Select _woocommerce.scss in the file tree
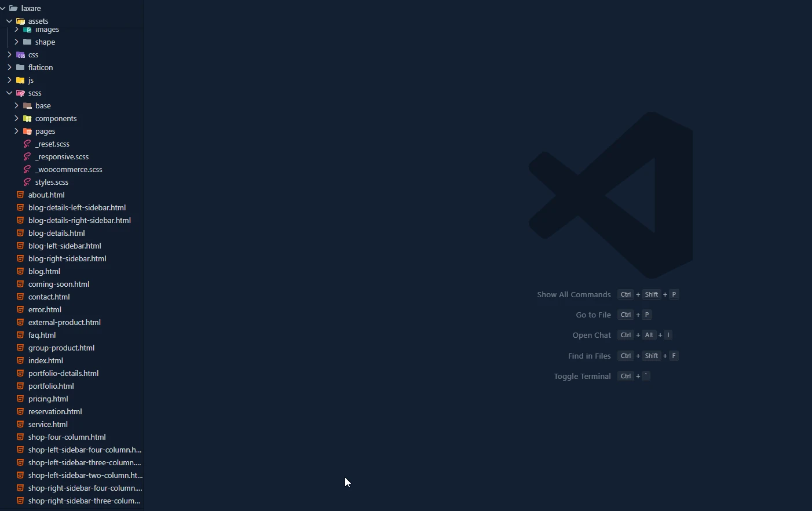 68,170
